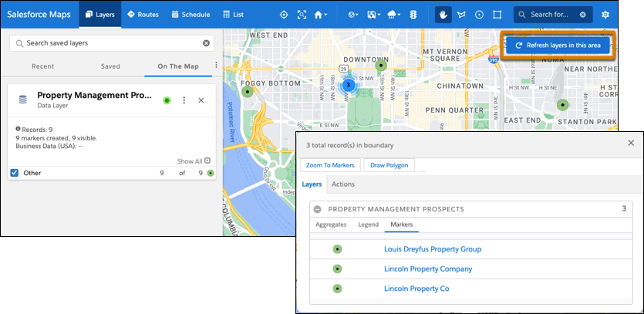
Task: Click the green marker beside Property Management title
Action: pos(167,100)
